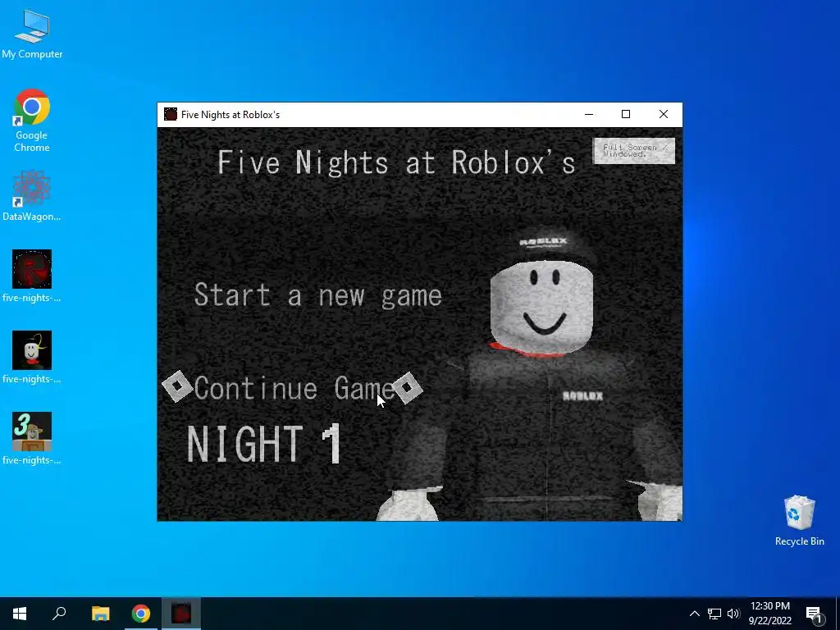
Task: Select the Roblox head five-nights desktop icon
Action: [32, 358]
